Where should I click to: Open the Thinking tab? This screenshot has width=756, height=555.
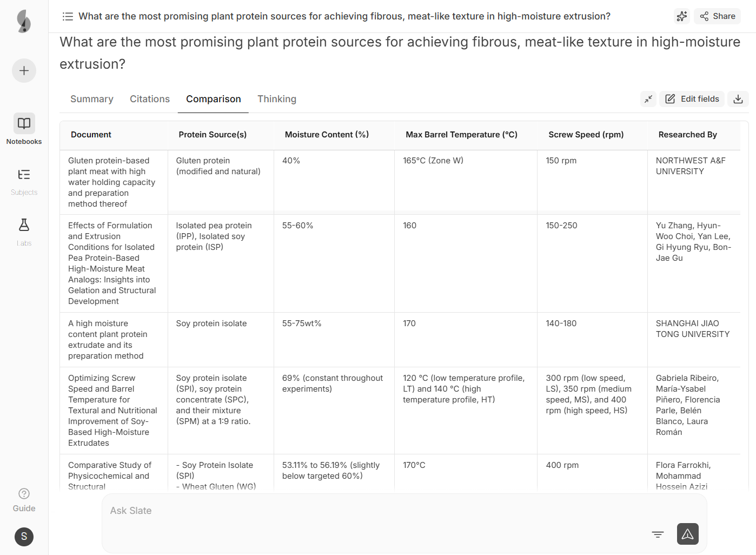277,99
